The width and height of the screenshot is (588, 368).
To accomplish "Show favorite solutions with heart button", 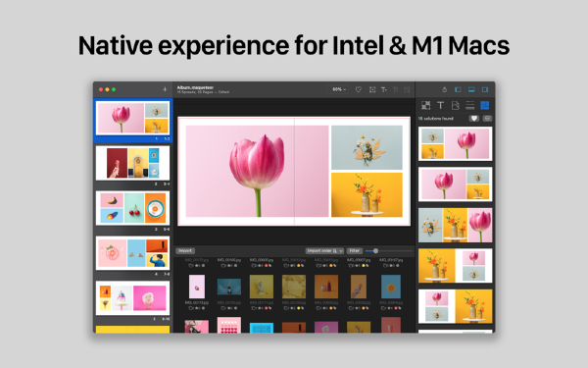I will point(474,119).
